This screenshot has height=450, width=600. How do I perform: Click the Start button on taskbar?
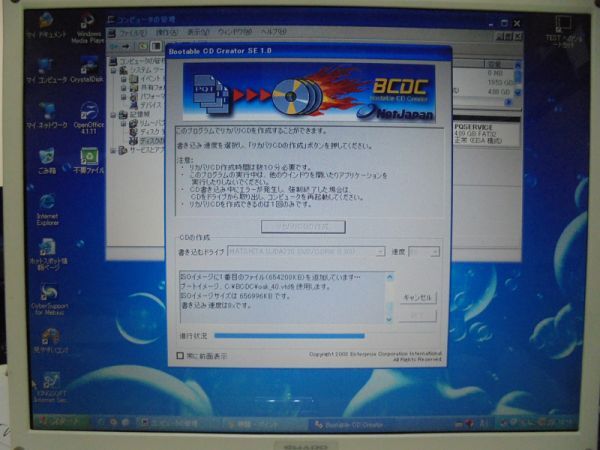[61, 422]
